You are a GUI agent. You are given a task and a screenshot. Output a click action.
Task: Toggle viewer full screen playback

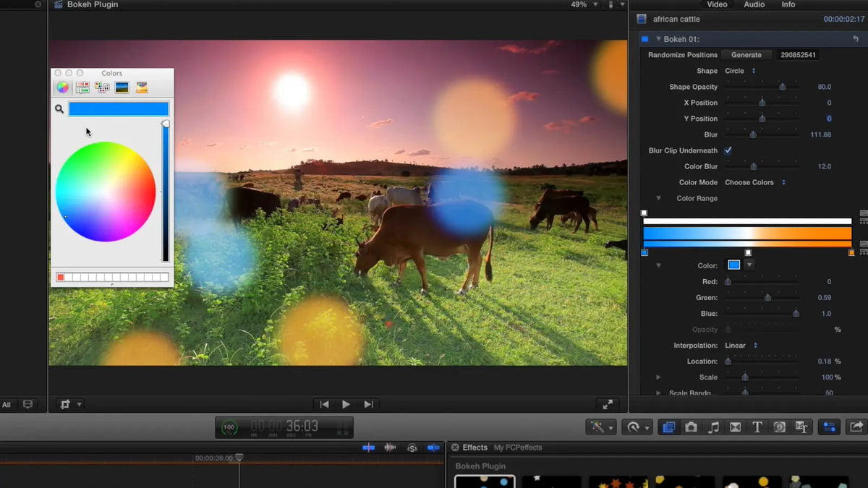tap(608, 405)
